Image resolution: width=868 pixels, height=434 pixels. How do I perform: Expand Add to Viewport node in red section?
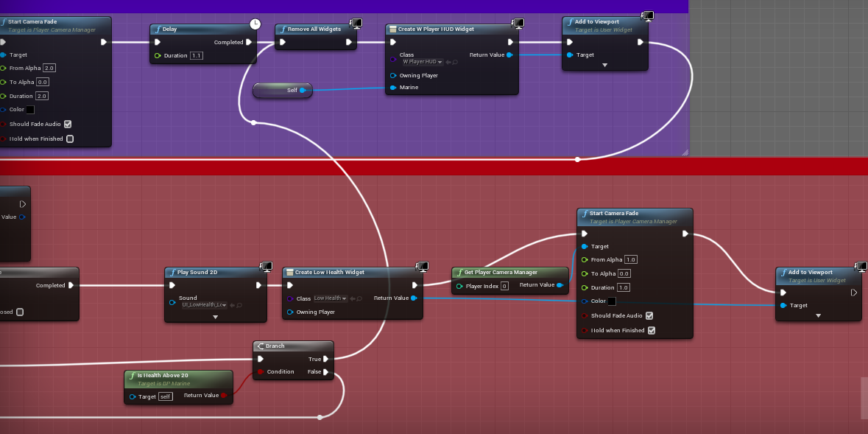818,316
